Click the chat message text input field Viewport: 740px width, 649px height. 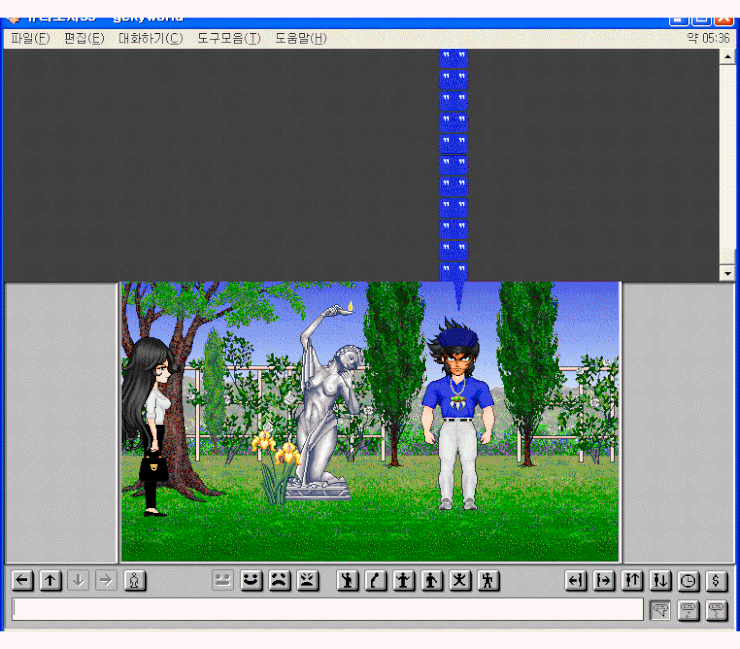pyautogui.click(x=327, y=609)
